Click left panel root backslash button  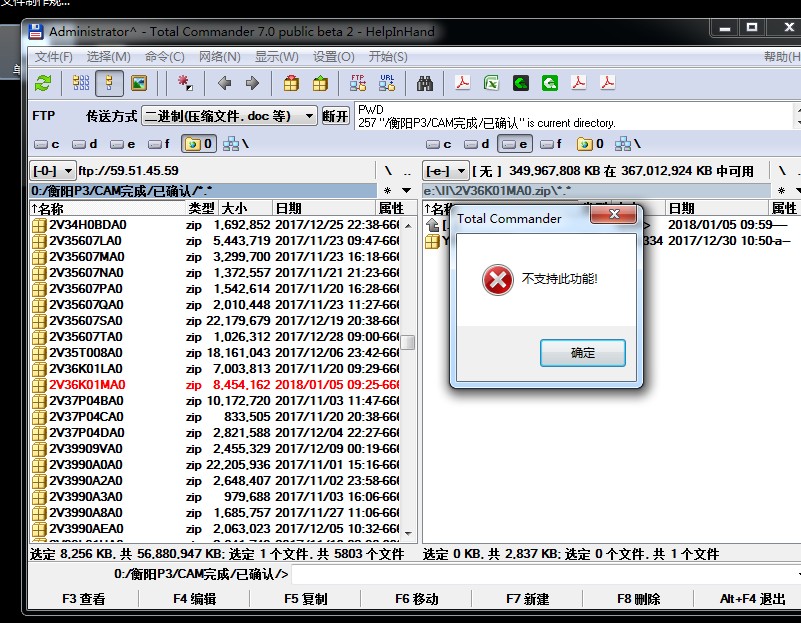click(x=388, y=171)
